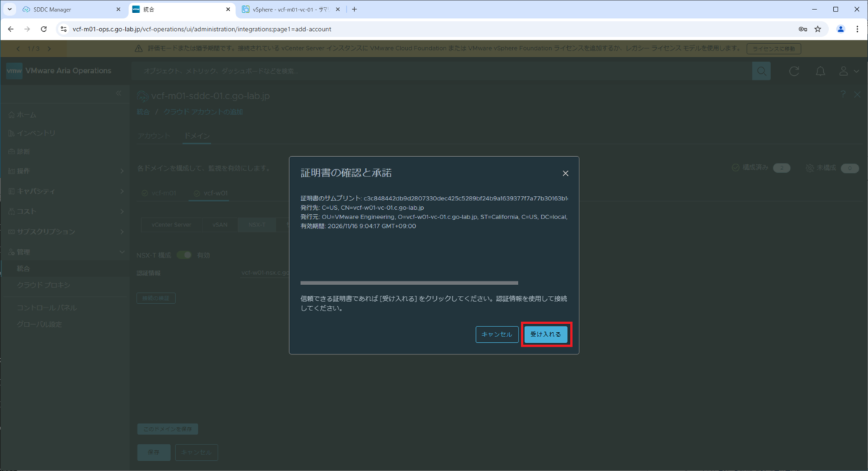The width and height of the screenshot is (868, 471).
Task: Switch to the アカウント tab
Action: click(154, 136)
